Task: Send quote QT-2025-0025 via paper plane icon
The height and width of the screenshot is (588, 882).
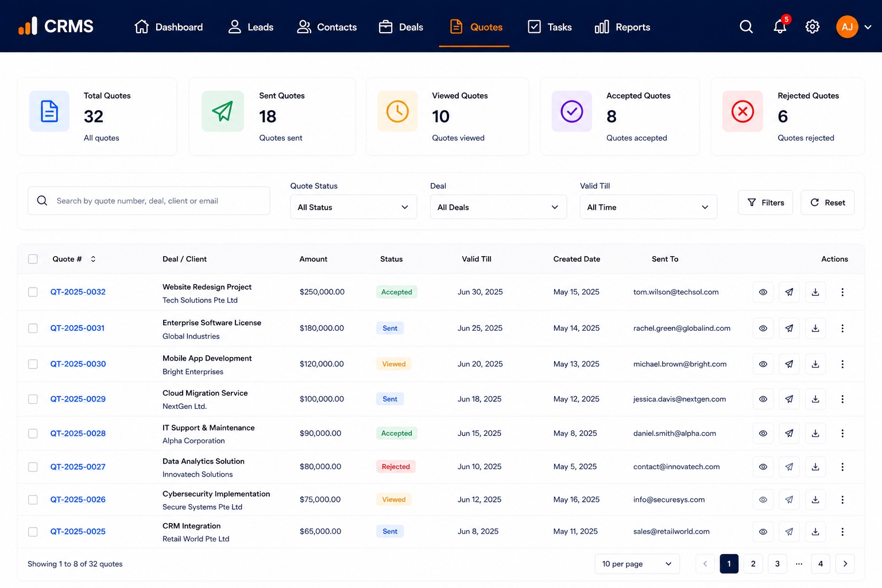Action: (789, 532)
